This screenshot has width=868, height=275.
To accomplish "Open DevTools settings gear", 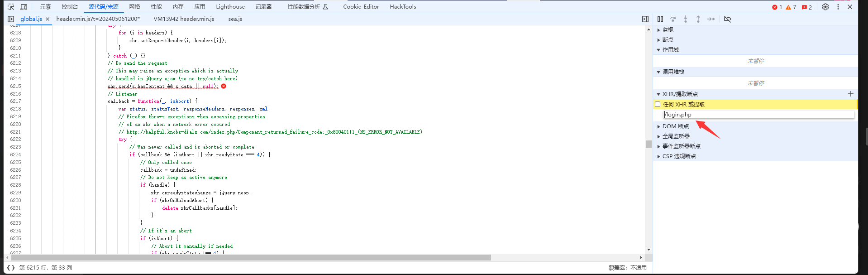I will 825,7.
